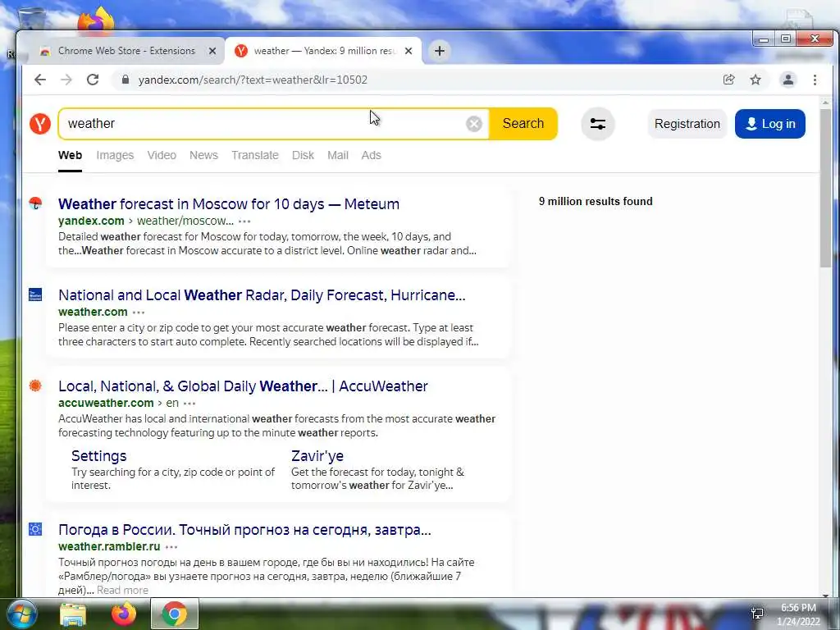
Task: Open the Translate service
Action: pyautogui.click(x=255, y=155)
